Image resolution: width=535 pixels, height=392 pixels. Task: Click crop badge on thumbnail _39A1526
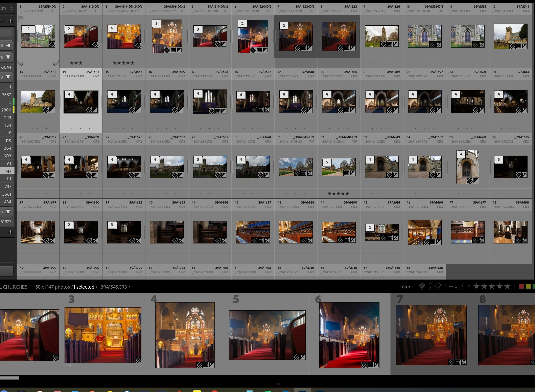tap(389, 44)
